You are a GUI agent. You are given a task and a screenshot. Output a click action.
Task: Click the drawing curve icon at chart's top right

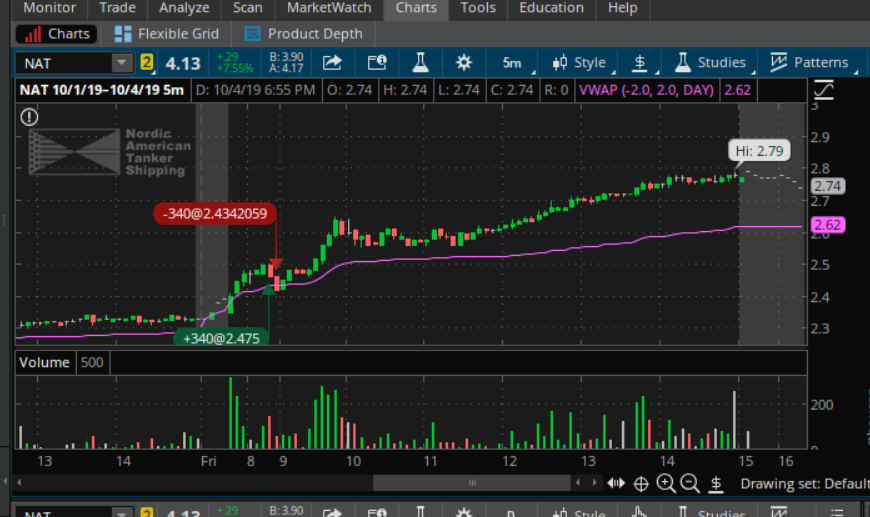tap(823, 90)
